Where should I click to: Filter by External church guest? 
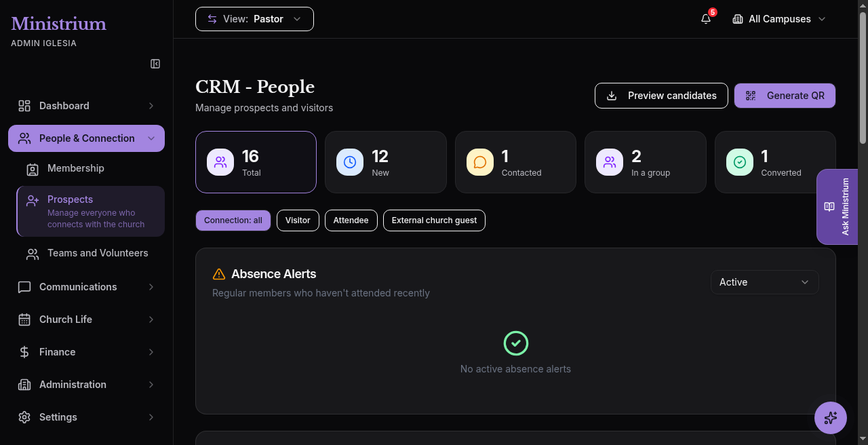(434, 220)
